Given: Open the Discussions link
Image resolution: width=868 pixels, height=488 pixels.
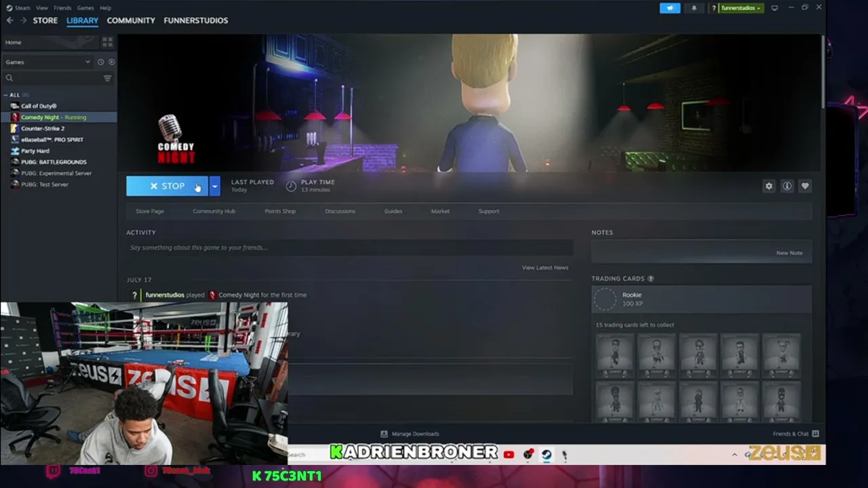Looking at the screenshot, I should click(340, 211).
